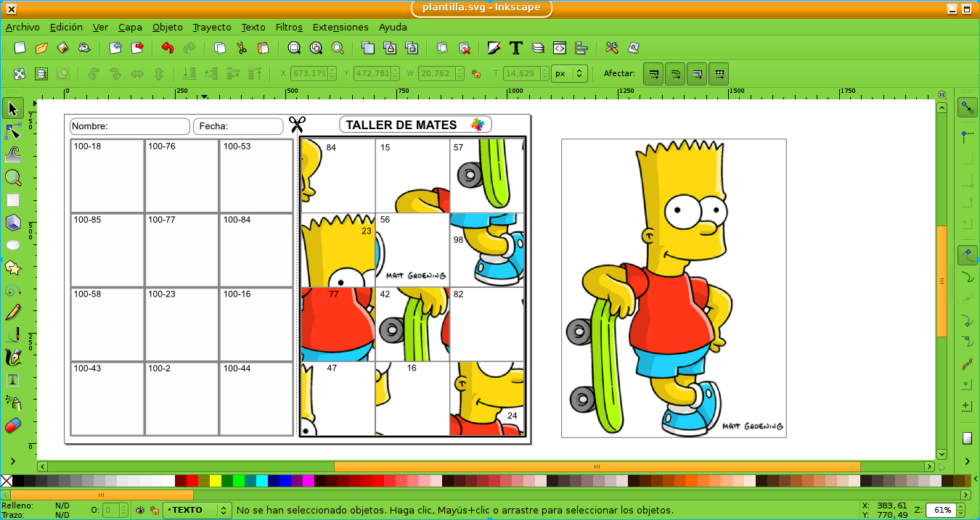Open the Trayecto menu
Image resolution: width=980 pixels, height=520 pixels.
212,27
